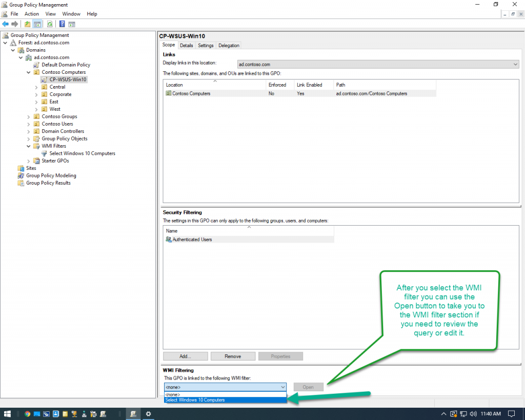
Task: Expand the Contoso Groups tree node
Action: pos(29,116)
